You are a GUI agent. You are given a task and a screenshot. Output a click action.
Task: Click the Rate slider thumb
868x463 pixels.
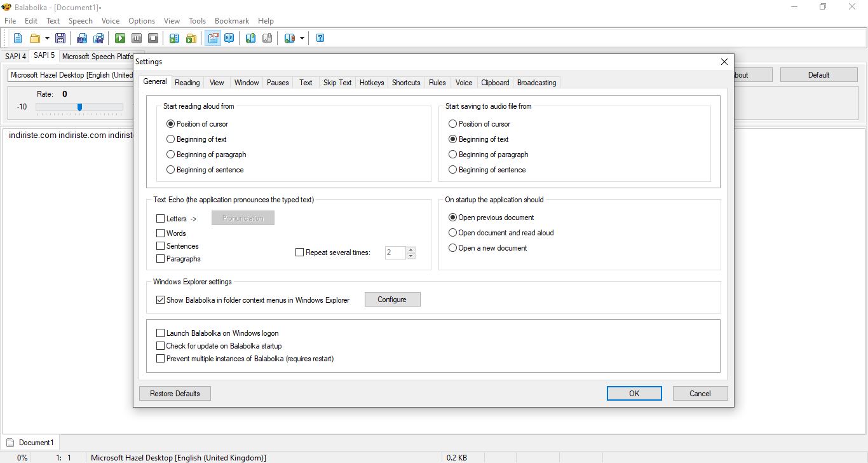(x=79, y=107)
